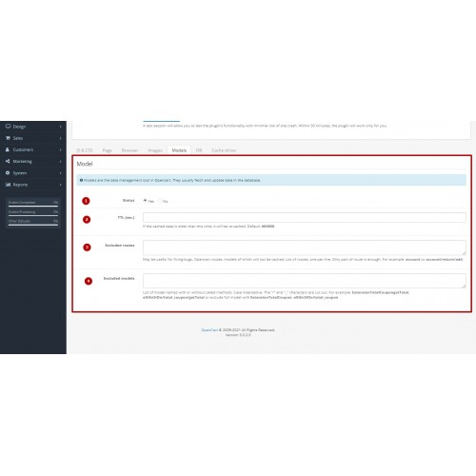Click the Customers person icon

pyautogui.click(x=8, y=149)
